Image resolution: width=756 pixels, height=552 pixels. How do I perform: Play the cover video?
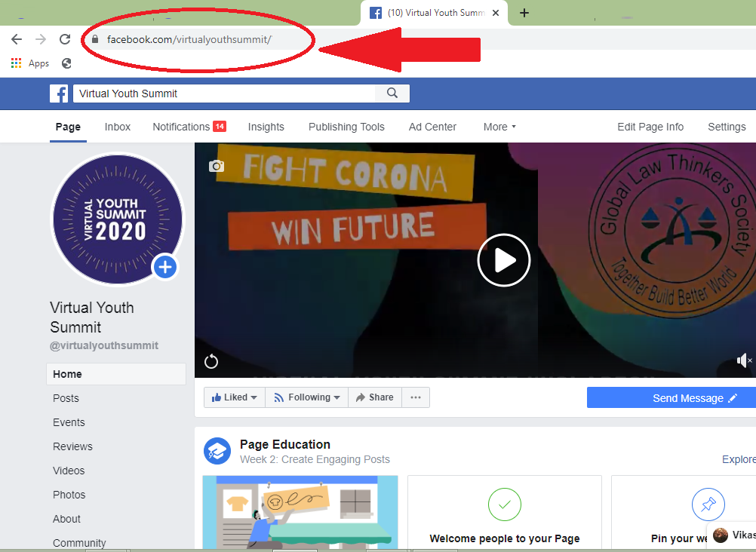point(504,260)
